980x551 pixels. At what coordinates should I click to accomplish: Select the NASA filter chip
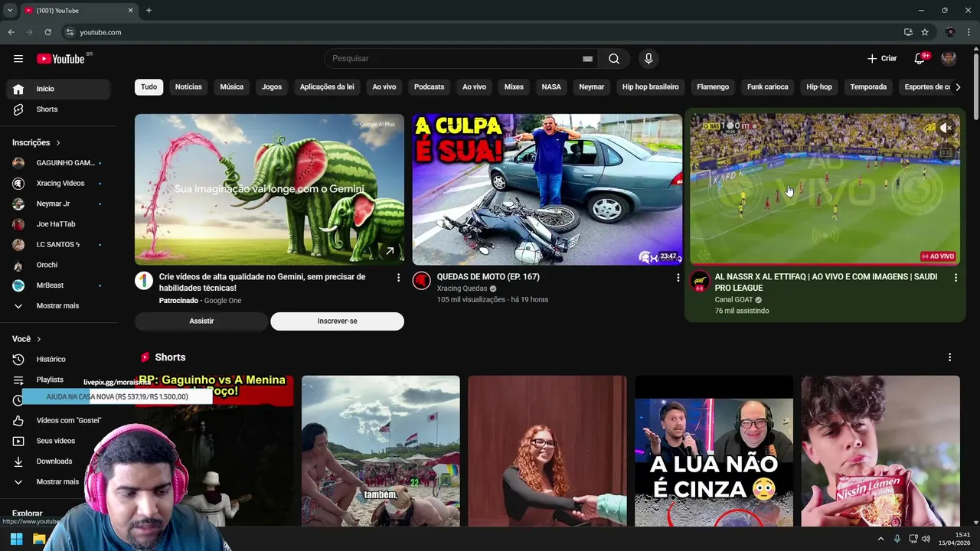[551, 87]
